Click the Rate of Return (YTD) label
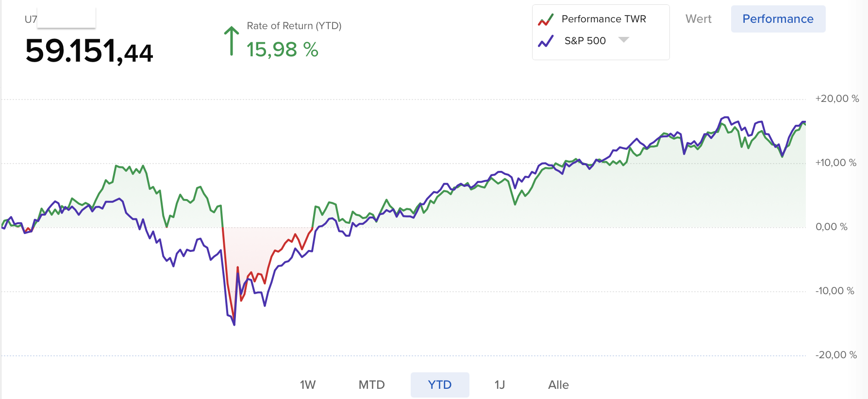The height and width of the screenshot is (399, 868). tap(294, 26)
